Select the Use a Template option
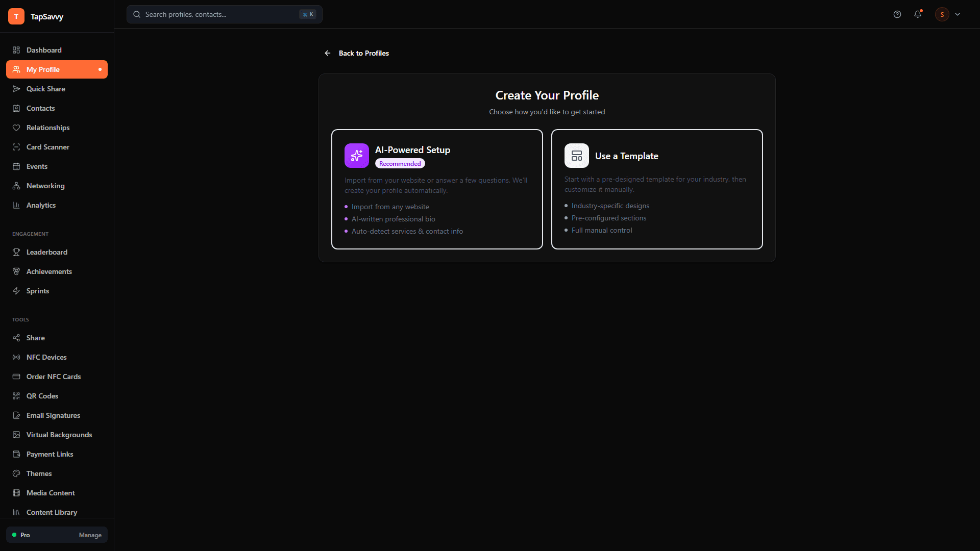 pyautogui.click(x=656, y=189)
